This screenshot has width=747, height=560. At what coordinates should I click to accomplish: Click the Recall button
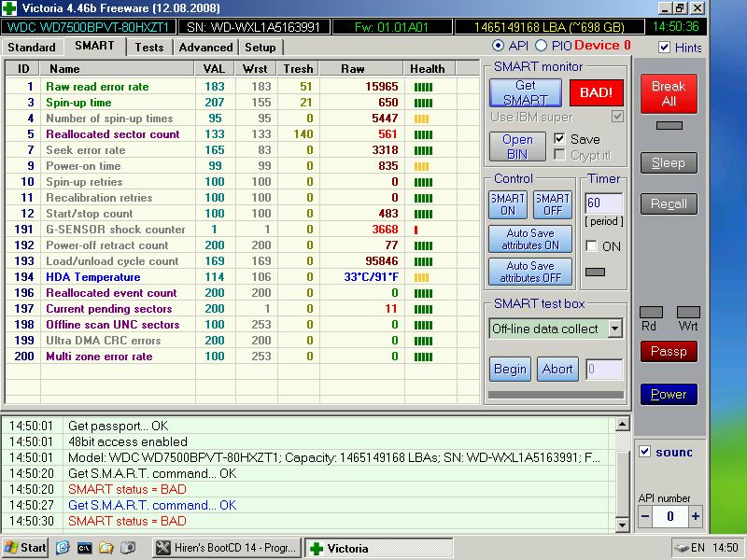click(x=669, y=203)
